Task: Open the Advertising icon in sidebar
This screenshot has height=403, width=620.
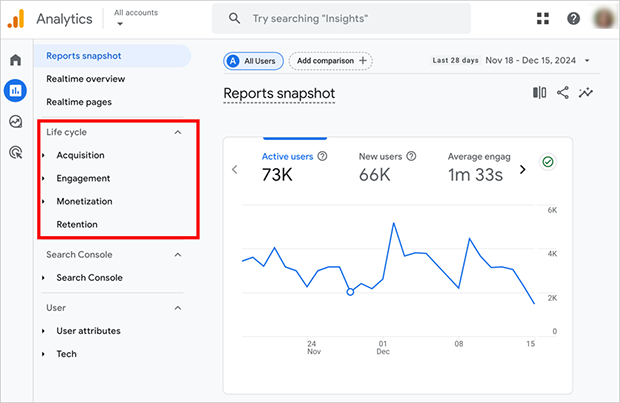Action: click(15, 152)
